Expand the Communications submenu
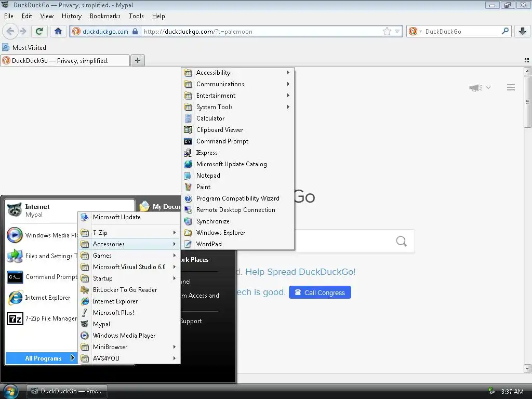 237,84
